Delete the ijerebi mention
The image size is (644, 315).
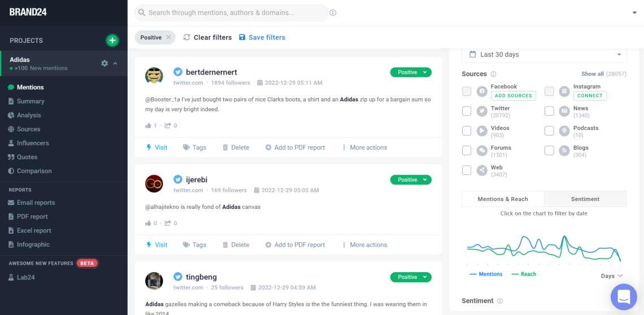(x=236, y=245)
